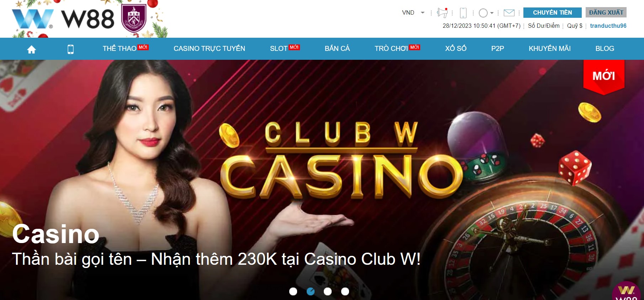This screenshot has height=300, width=644.
Task: Show the first banner slide dot
Action: 293,291
